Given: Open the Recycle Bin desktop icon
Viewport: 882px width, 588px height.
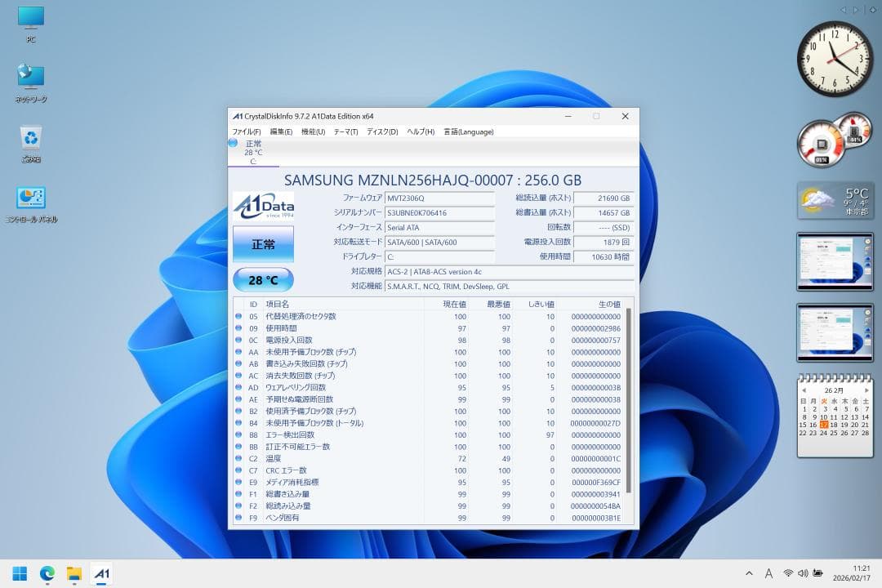Looking at the screenshot, I should point(31,144).
